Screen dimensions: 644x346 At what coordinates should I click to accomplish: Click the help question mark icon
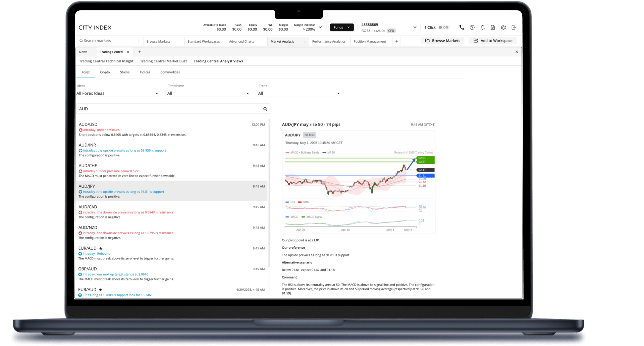click(472, 27)
